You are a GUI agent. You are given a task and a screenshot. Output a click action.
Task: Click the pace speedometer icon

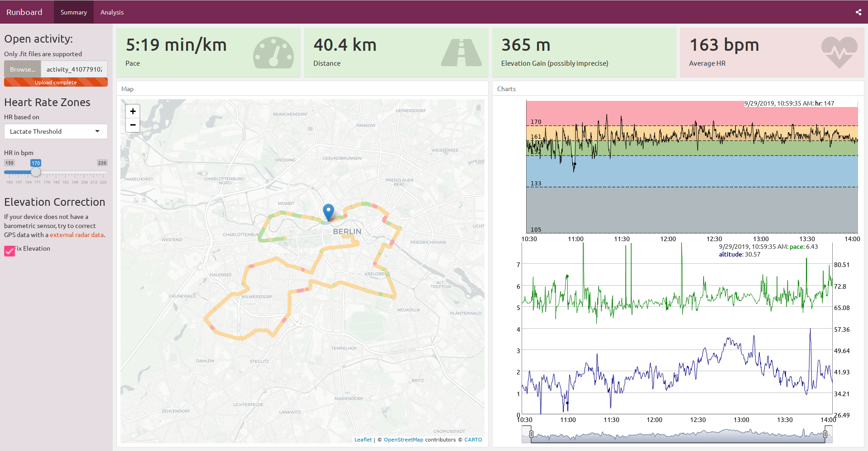click(273, 52)
